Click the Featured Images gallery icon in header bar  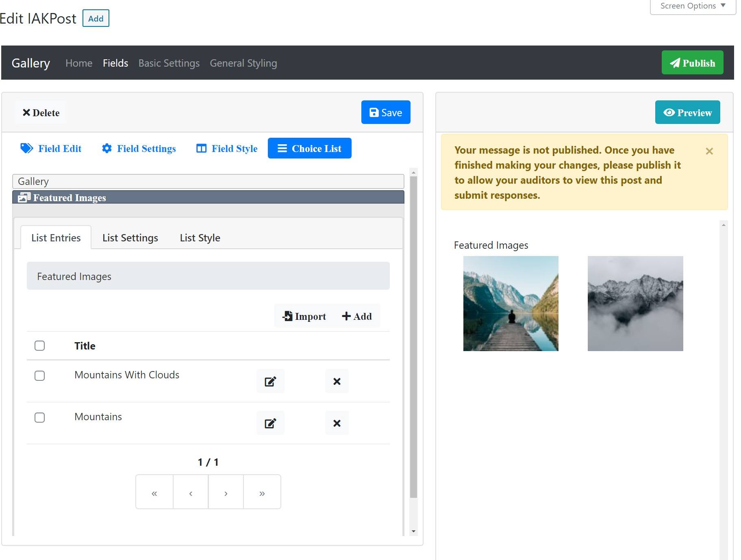[x=24, y=197]
